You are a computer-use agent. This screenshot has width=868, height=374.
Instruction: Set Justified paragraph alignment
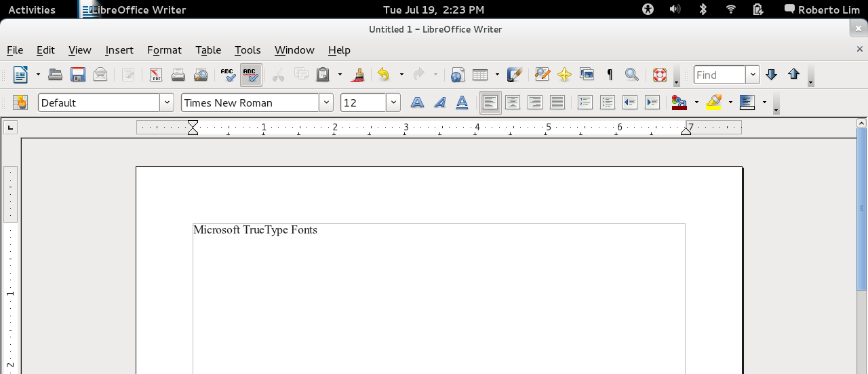557,102
